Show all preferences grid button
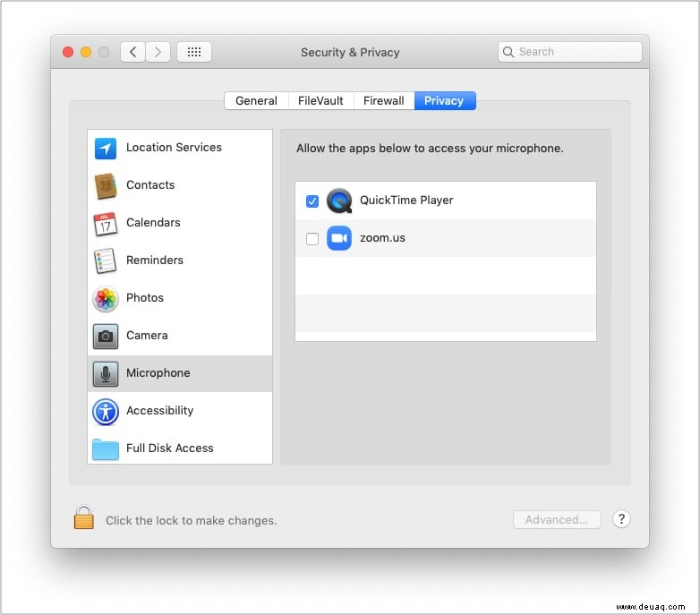Viewport: 700px width, 615px height. (194, 52)
